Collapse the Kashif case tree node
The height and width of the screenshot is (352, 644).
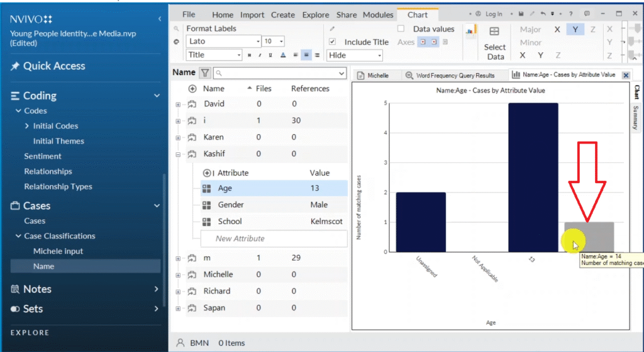tap(178, 154)
